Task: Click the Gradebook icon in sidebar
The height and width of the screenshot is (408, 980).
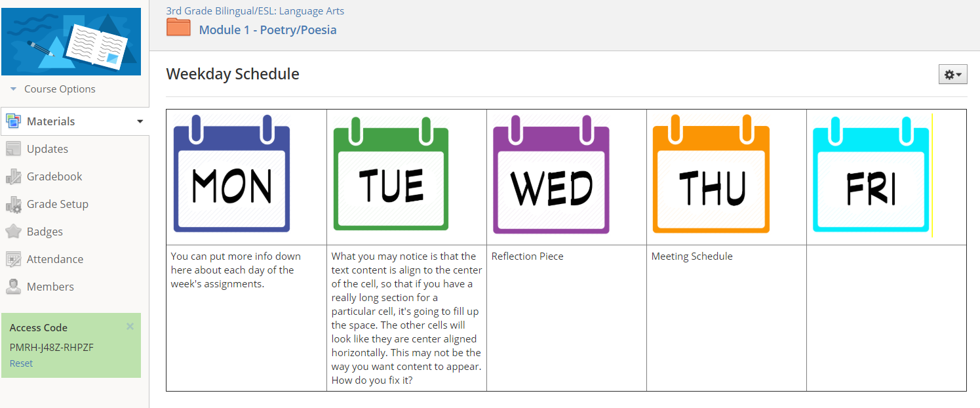Action: pyautogui.click(x=13, y=176)
